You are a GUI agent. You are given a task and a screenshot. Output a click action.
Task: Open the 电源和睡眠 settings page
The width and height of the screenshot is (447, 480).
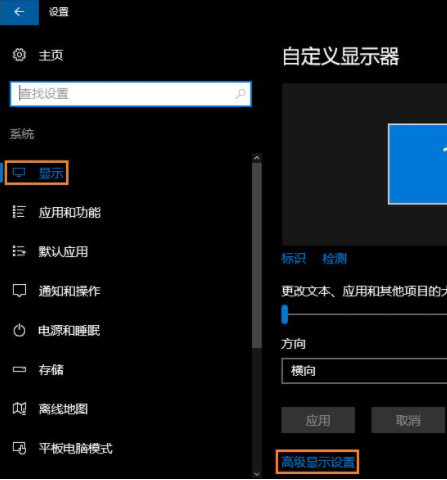point(69,330)
